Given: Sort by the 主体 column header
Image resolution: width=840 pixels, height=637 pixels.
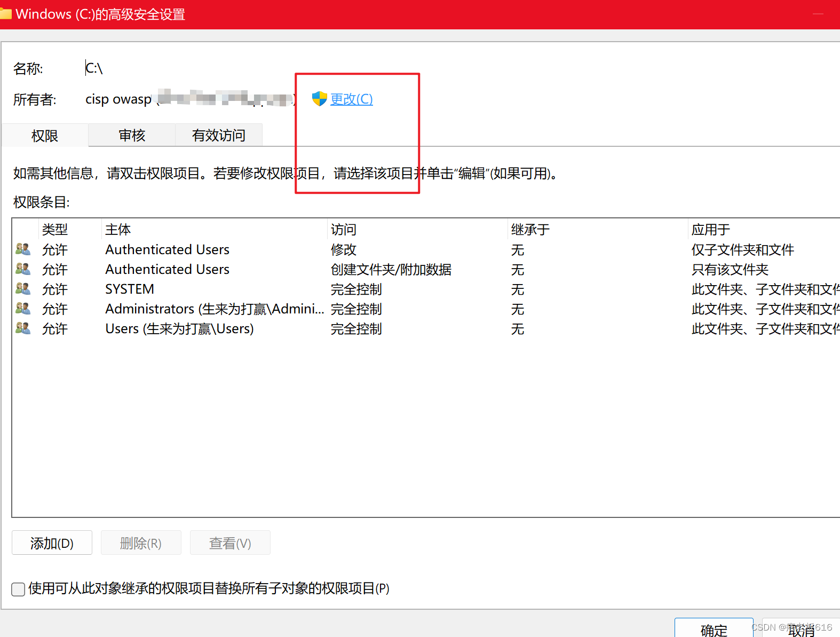Looking at the screenshot, I should pyautogui.click(x=215, y=230).
